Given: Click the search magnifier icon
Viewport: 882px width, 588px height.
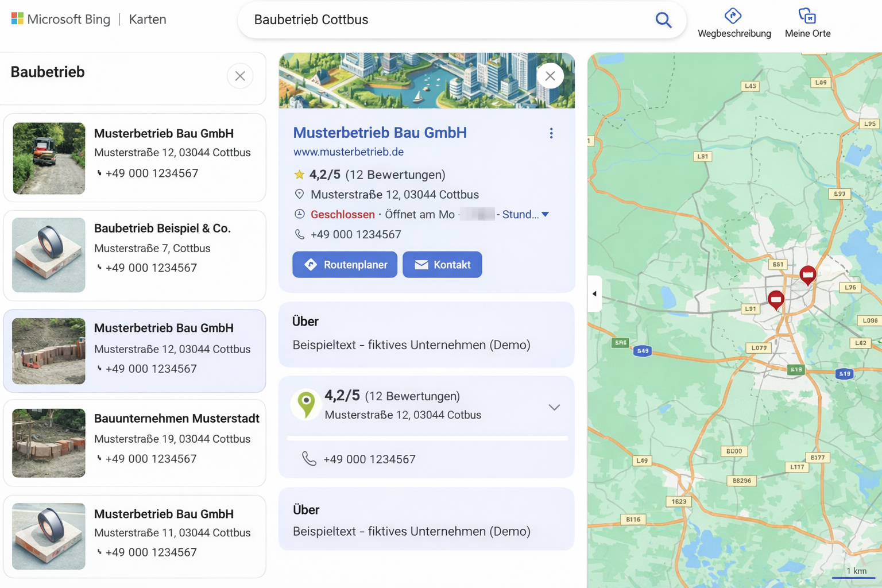Looking at the screenshot, I should (663, 20).
